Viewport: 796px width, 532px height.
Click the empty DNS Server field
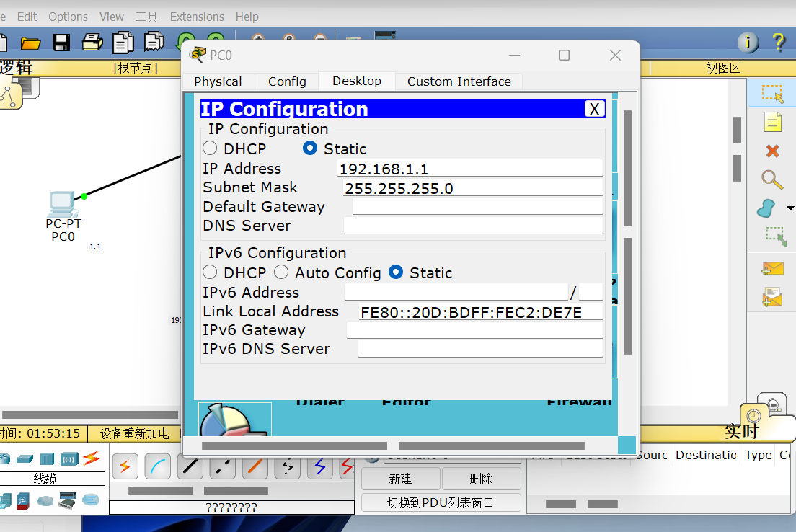coord(473,226)
